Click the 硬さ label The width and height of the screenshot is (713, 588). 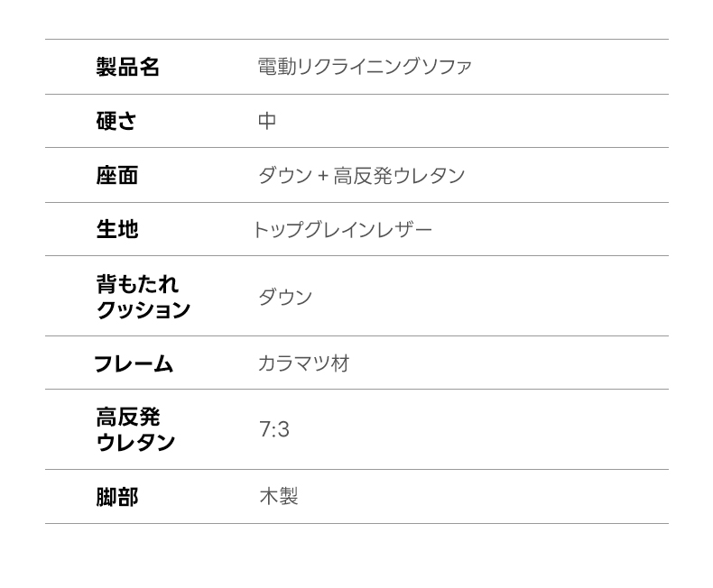(116, 121)
